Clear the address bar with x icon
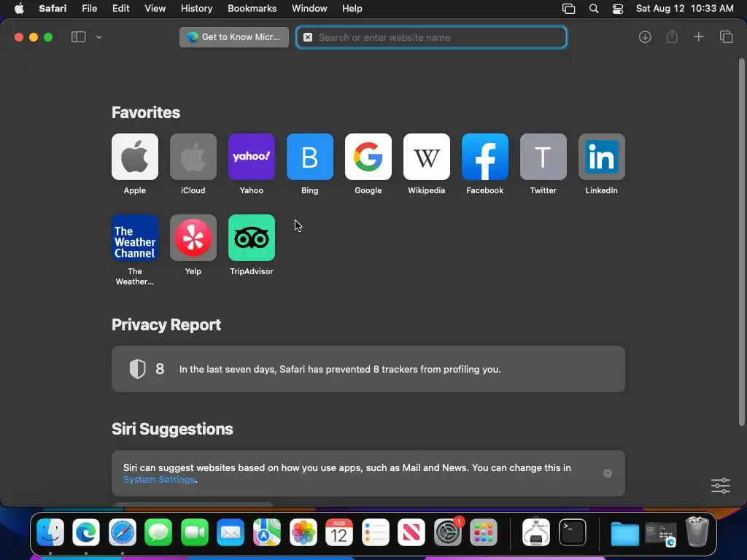The image size is (747, 560). tap(308, 37)
